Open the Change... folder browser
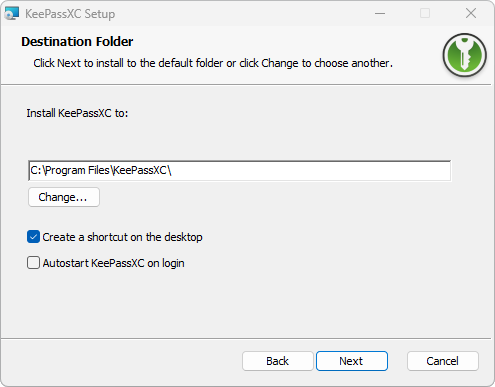This screenshot has height=387, width=495. [64, 197]
